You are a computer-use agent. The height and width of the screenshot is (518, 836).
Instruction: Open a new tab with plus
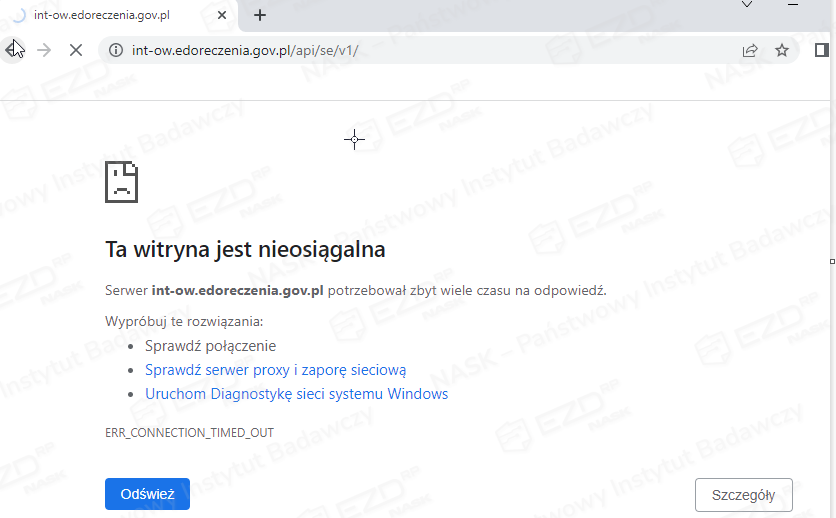[260, 15]
